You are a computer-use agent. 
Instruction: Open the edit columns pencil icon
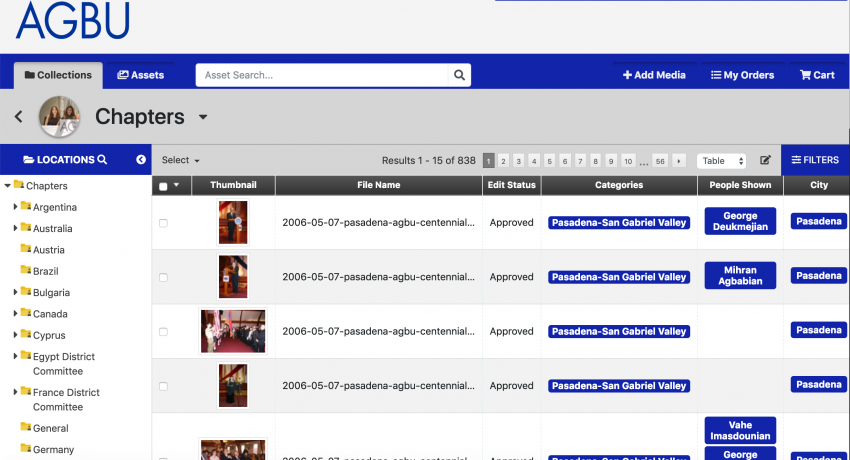pos(765,160)
